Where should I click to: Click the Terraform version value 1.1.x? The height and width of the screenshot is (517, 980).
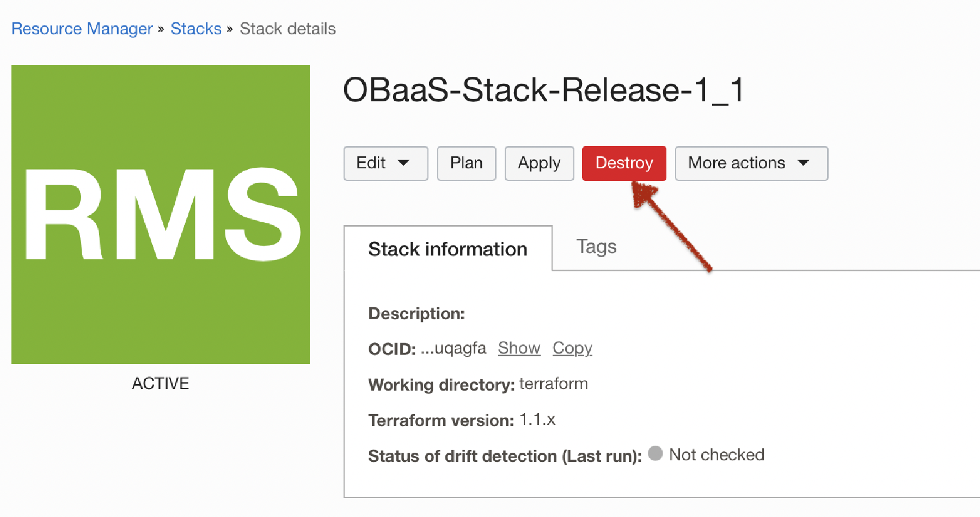click(x=538, y=419)
